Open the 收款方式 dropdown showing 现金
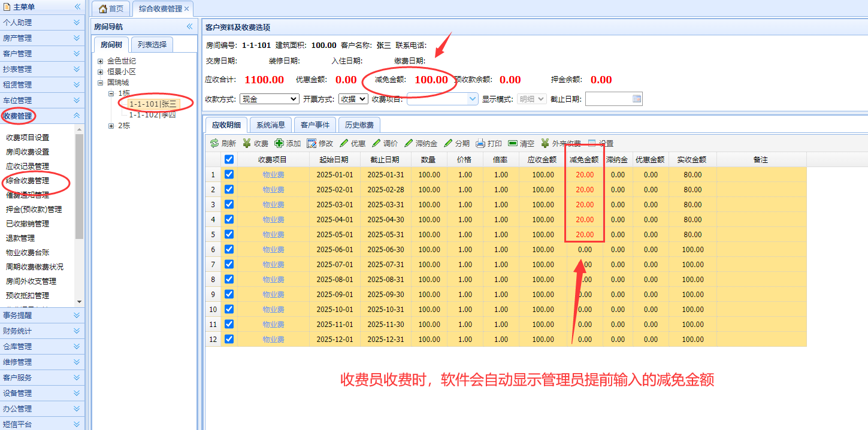This screenshot has height=430, width=868. [269, 99]
